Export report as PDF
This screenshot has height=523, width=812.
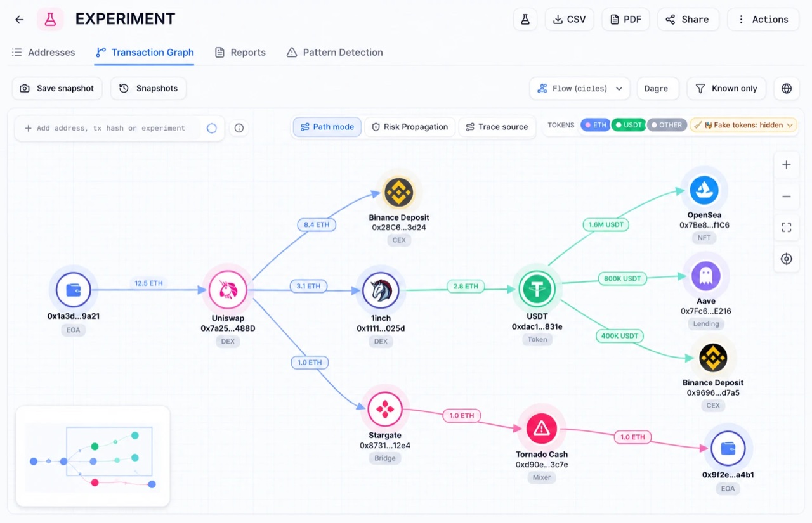pos(626,20)
